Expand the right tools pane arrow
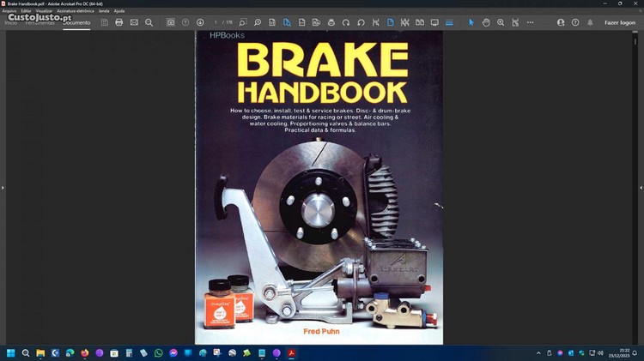Image resolution: width=644 pixels, height=361 pixels. pyautogui.click(x=641, y=188)
